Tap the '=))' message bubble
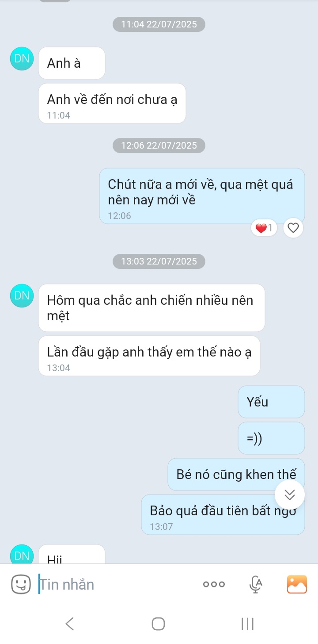Image resolution: width=318 pixels, height=644 pixels. click(271, 438)
